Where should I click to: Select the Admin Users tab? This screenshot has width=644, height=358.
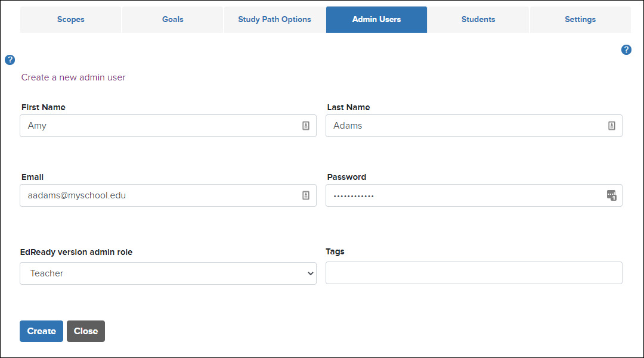[376, 19]
